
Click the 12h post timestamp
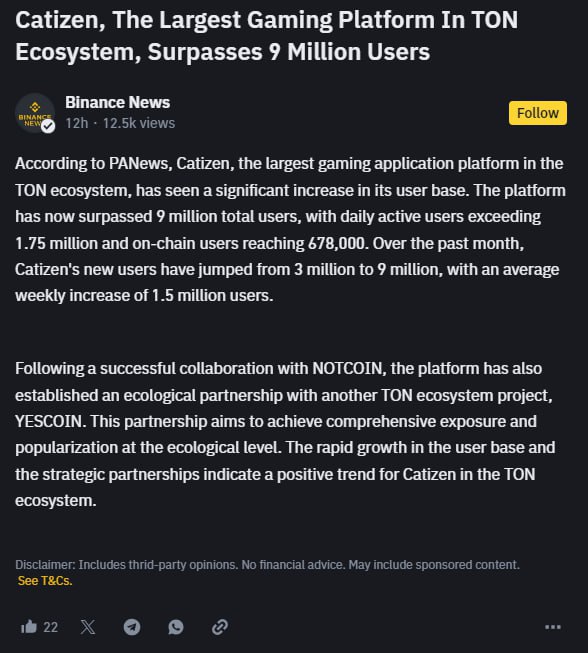point(77,123)
